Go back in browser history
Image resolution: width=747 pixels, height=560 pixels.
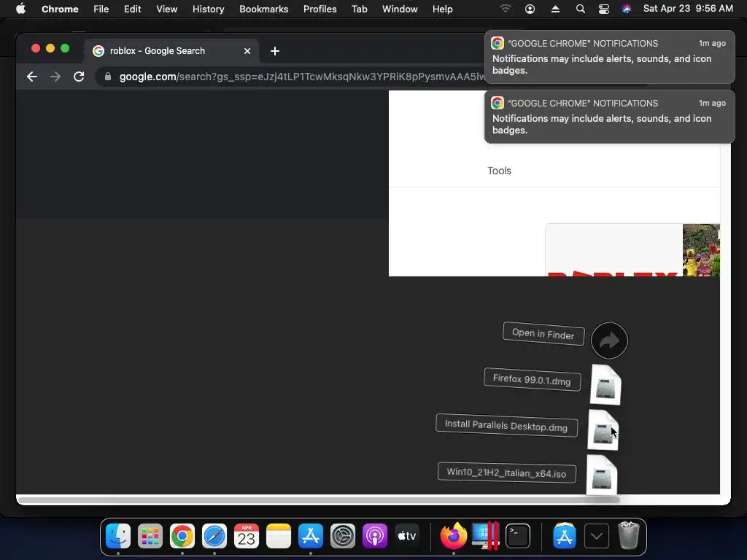pyautogui.click(x=32, y=77)
